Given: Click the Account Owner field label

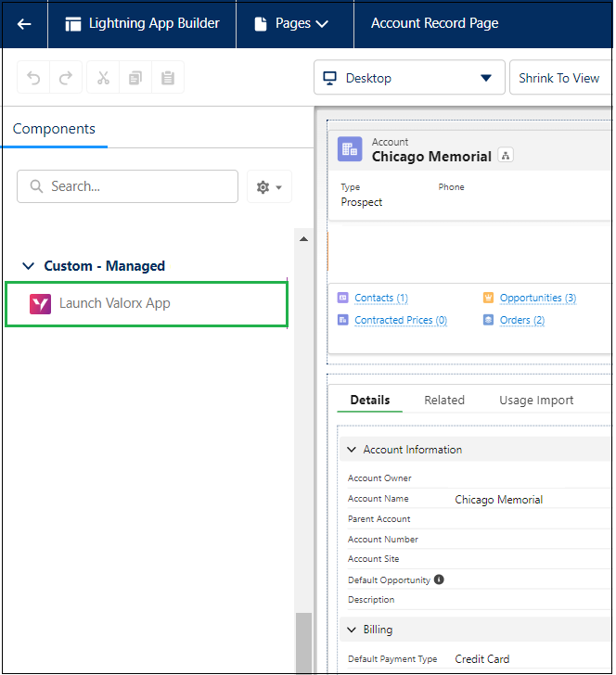Looking at the screenshot, I should pyautogui.click(x=379, y=478).
